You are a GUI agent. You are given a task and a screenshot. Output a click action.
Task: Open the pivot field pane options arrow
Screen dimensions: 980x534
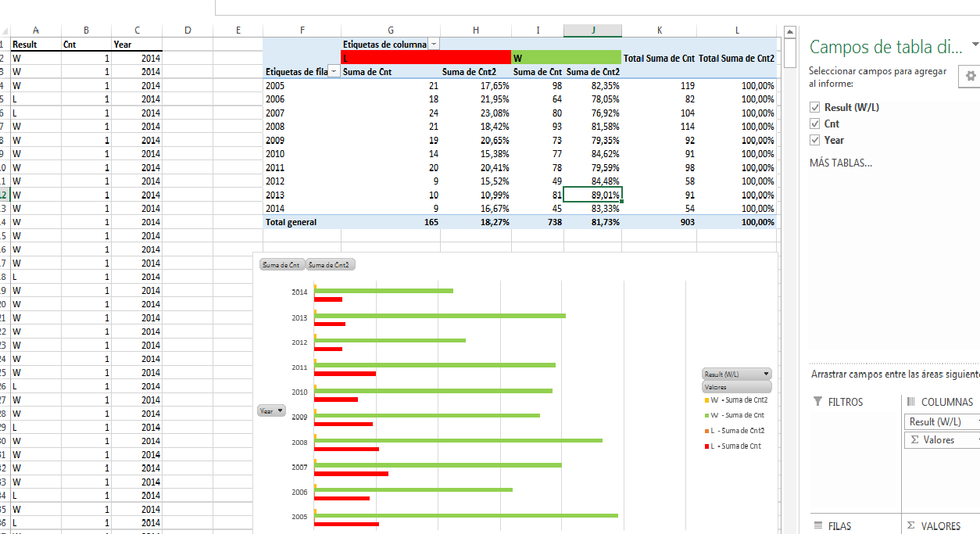974,45
